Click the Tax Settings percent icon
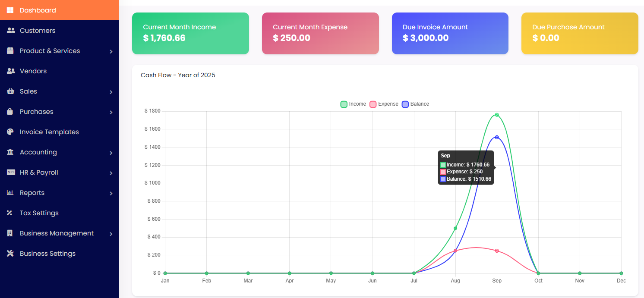Screen dimensions: 644x298 coord(11,213)
